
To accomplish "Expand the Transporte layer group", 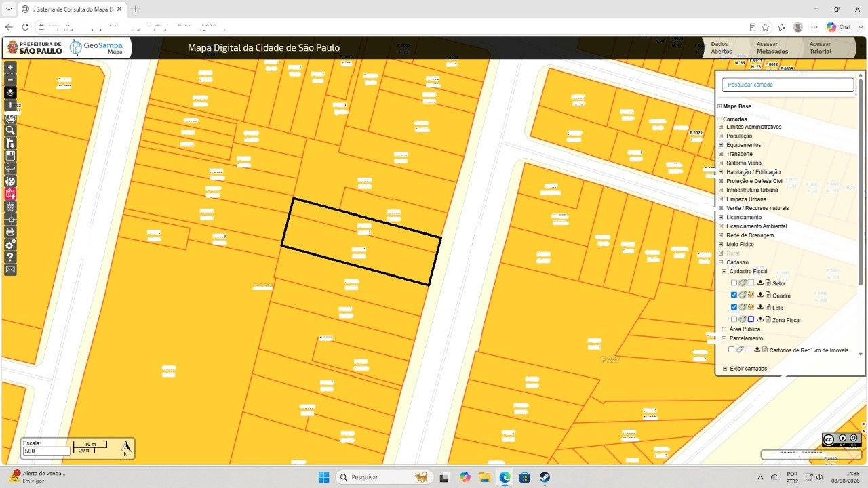I will 722,154.
